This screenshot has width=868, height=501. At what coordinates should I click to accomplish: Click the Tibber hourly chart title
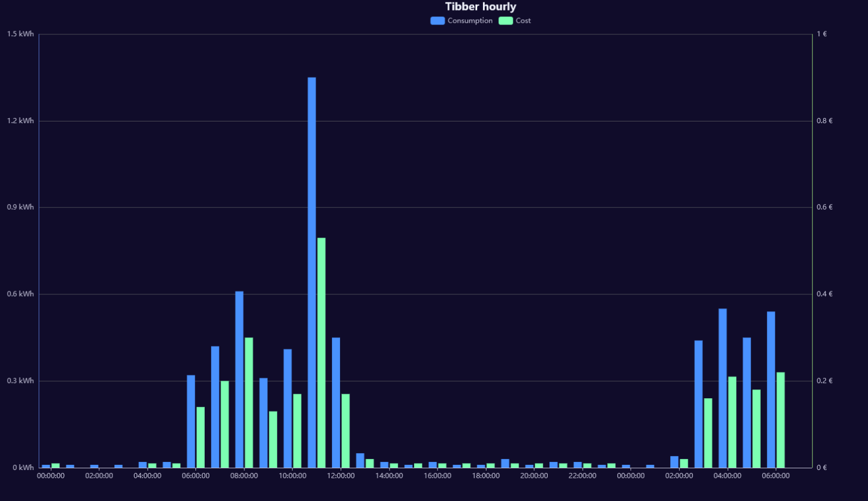(x=481, y=6)
